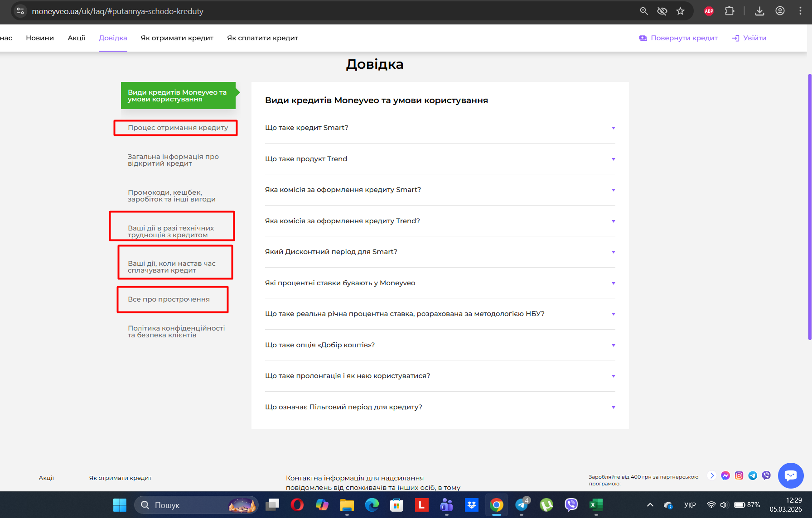Expand the 'реальна річна процентна ставка' question
Image resolution: width=812 pixels, height=518 pixels.
pyautogui.click(x=440, y=314)
